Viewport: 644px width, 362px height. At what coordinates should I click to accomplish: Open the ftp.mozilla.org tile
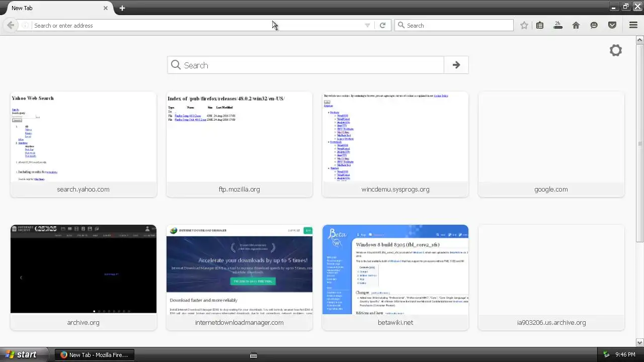click(x=239, y=144)
